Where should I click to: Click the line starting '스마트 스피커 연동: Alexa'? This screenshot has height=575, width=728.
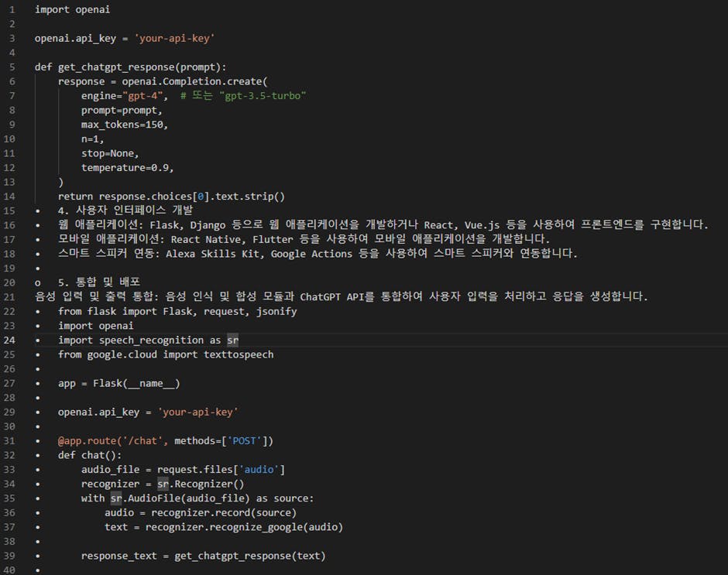point(318,254)
